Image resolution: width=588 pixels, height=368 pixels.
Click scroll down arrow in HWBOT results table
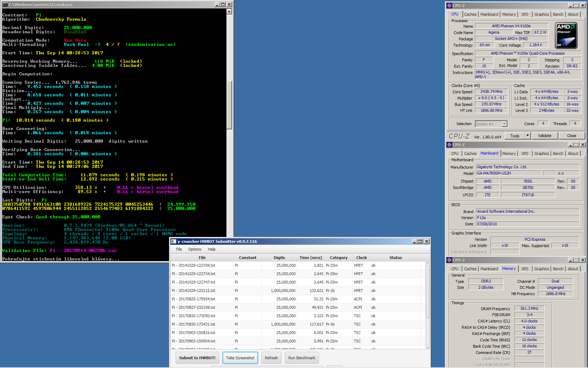pyautogui.click(x=427, y=347)
